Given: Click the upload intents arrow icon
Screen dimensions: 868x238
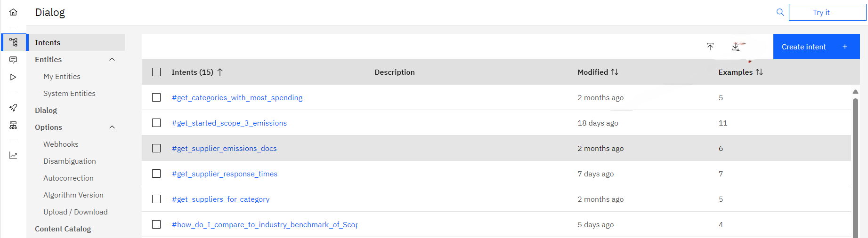Looking at the screenshot, I should (x=710, y=47).
